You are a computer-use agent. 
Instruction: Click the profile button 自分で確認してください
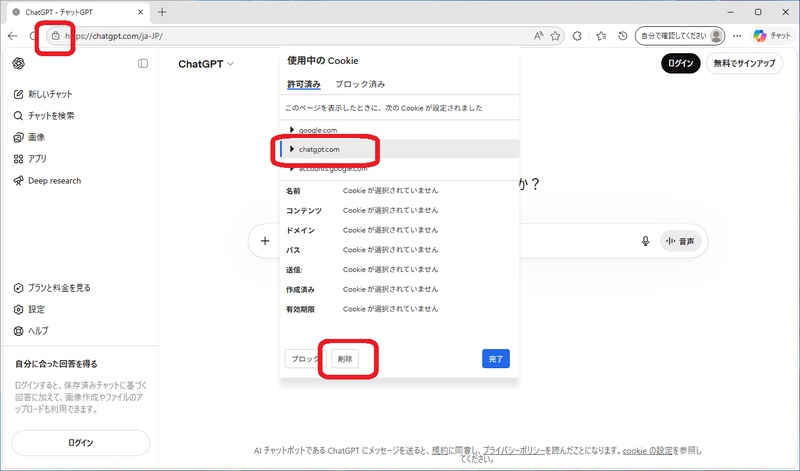pyautogui.click(x=680, y=36)
